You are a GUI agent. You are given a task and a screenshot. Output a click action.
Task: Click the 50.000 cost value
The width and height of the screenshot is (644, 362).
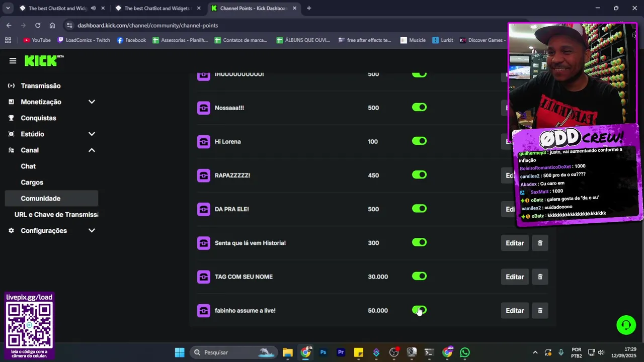point(378,310)
